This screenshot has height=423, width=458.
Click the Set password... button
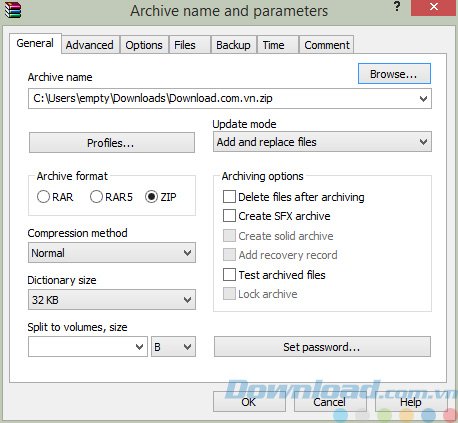pyautogui.click(x=322, y=347)
